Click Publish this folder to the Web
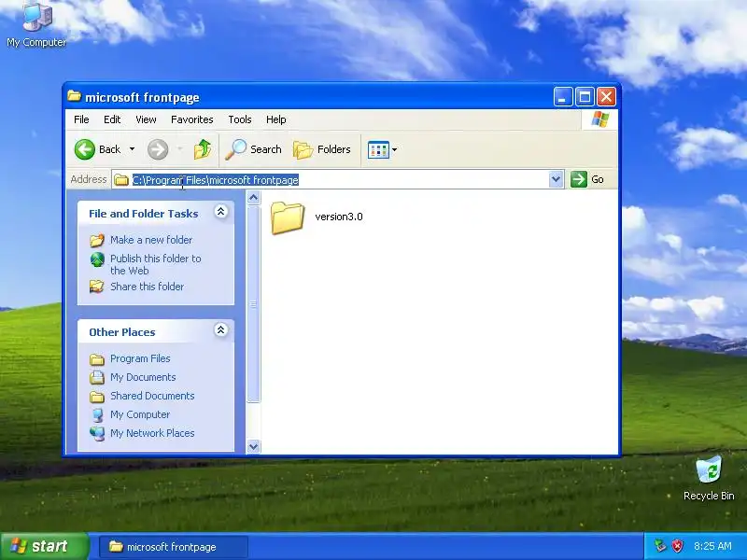Image resolution: width=747 pixels, height=560 pixels. (155, 264)
